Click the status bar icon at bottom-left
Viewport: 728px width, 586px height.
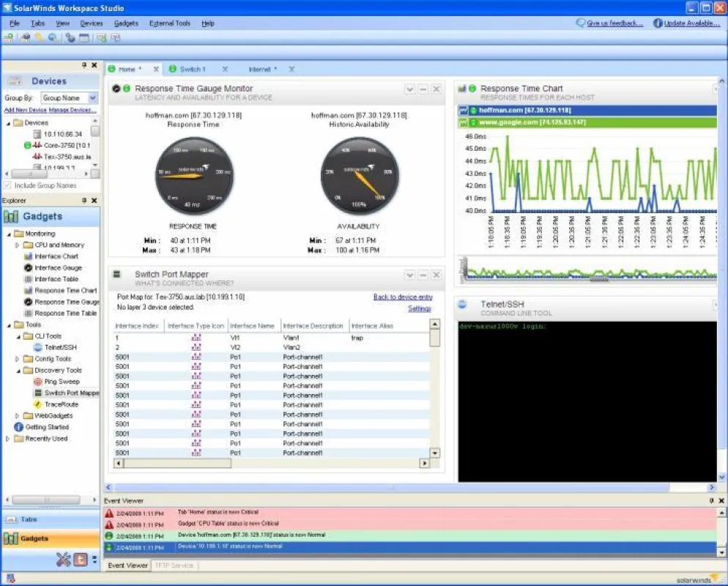click(x=10, y=578)
